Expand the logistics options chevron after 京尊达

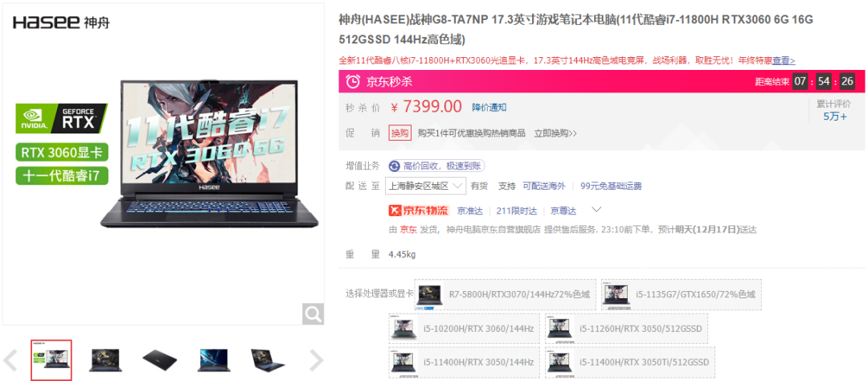coord(596,210)
